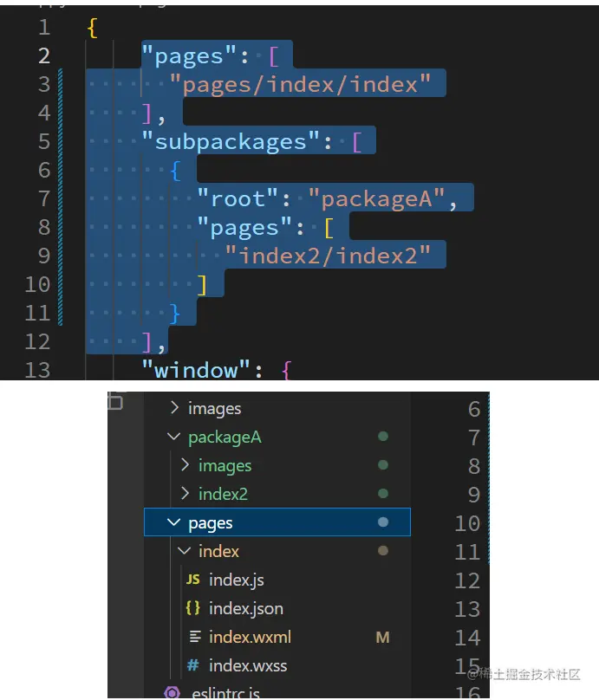Click line number 7 in the top editor

point(43,198)
